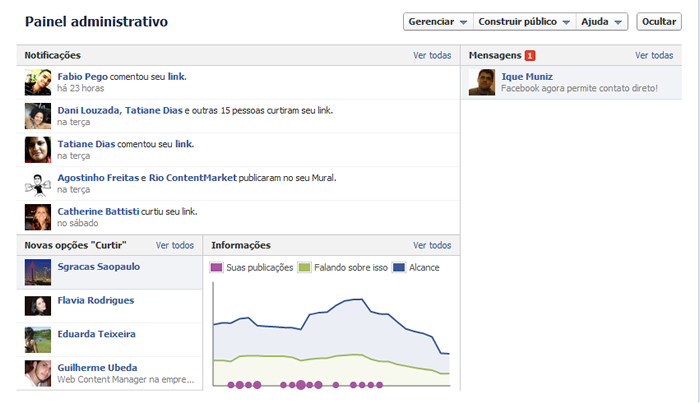The image size is (700, 404).
Task: Click Ver todas in Mensagens panel
Action: coord(654,56)
